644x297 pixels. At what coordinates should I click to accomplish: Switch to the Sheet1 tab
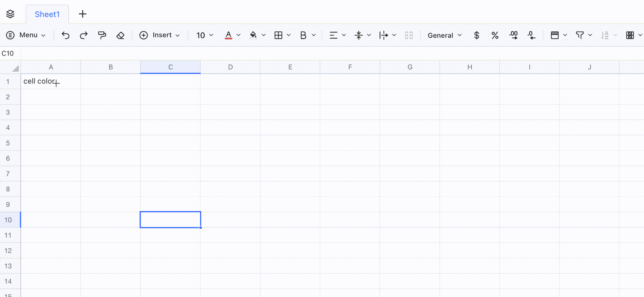tap(47, 14)
